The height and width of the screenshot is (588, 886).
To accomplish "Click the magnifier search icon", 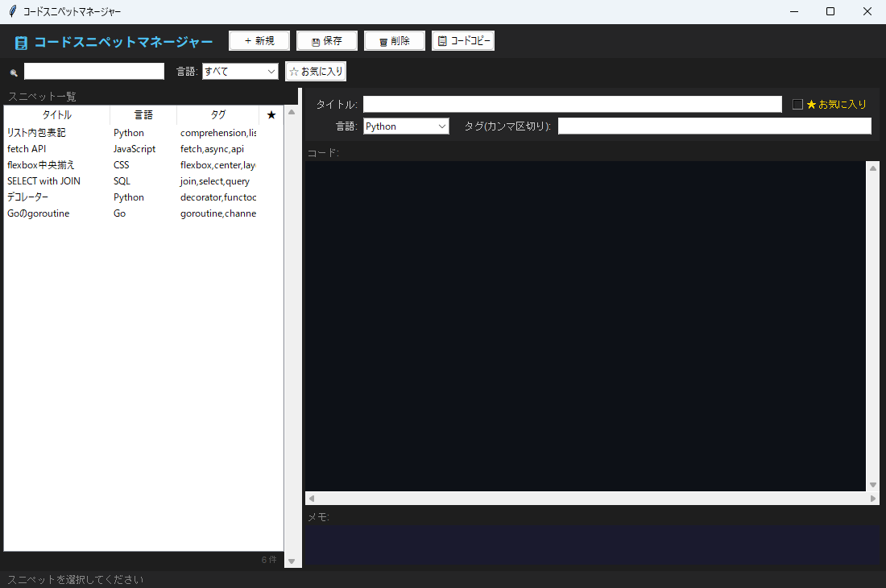I will click(x=14, y=72).
